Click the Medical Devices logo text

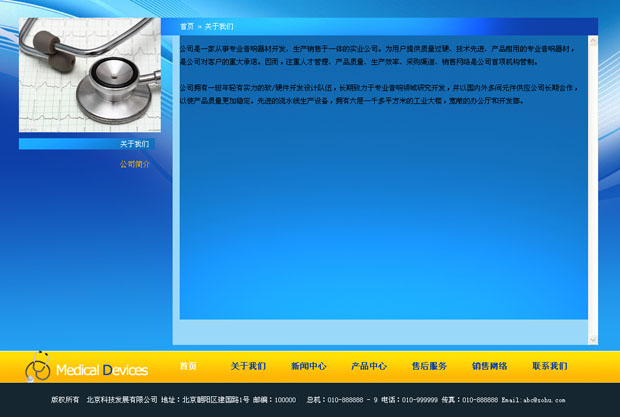click(101, 371)
